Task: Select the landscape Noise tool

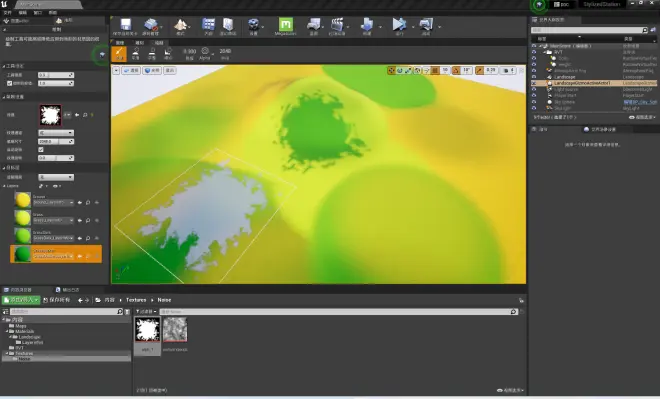Action: (168, 54)
